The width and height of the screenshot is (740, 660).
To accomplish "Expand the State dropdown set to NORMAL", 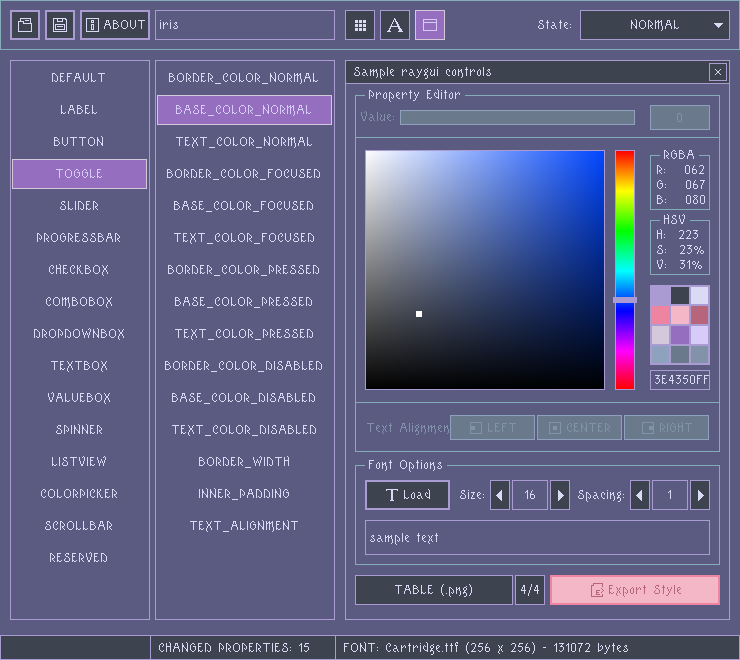I will 655,25.
